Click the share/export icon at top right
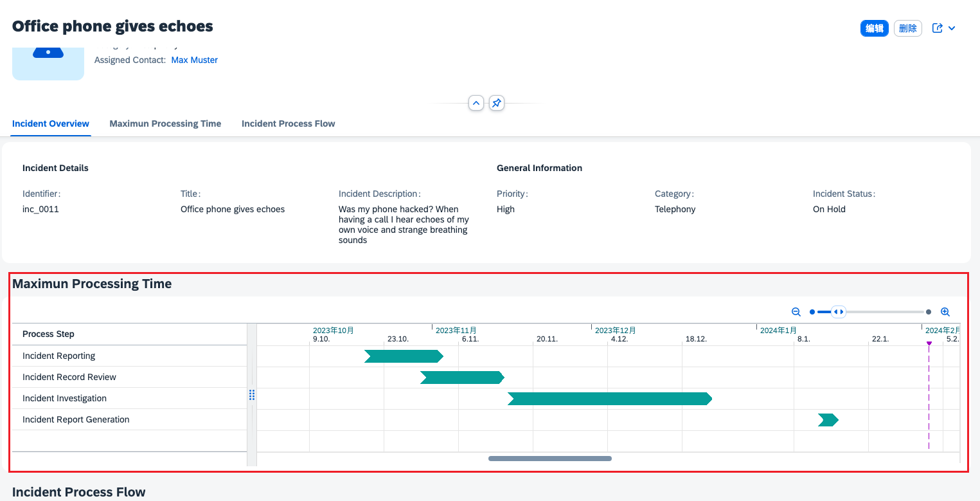Screen dimensions: 980x501 click(938, 28)
